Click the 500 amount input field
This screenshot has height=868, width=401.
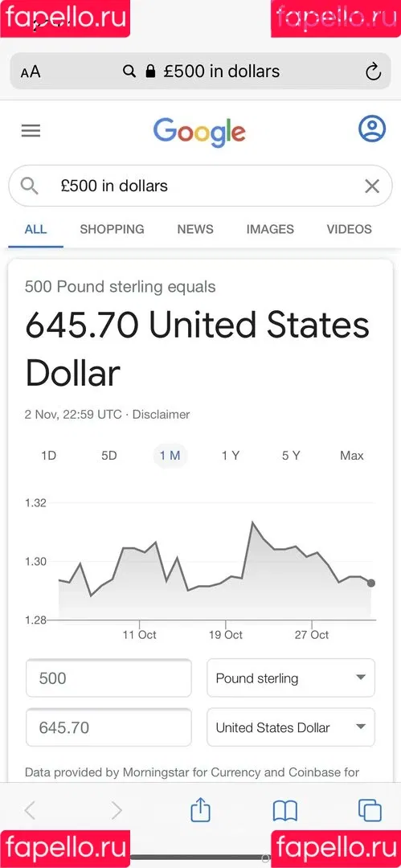[108, 678]
